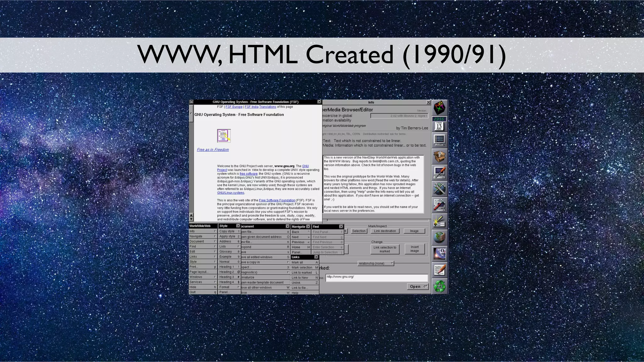Open the earth and O2 dock icon
Image resolution: width=644 pixels, height=362 pixels.
439,254
